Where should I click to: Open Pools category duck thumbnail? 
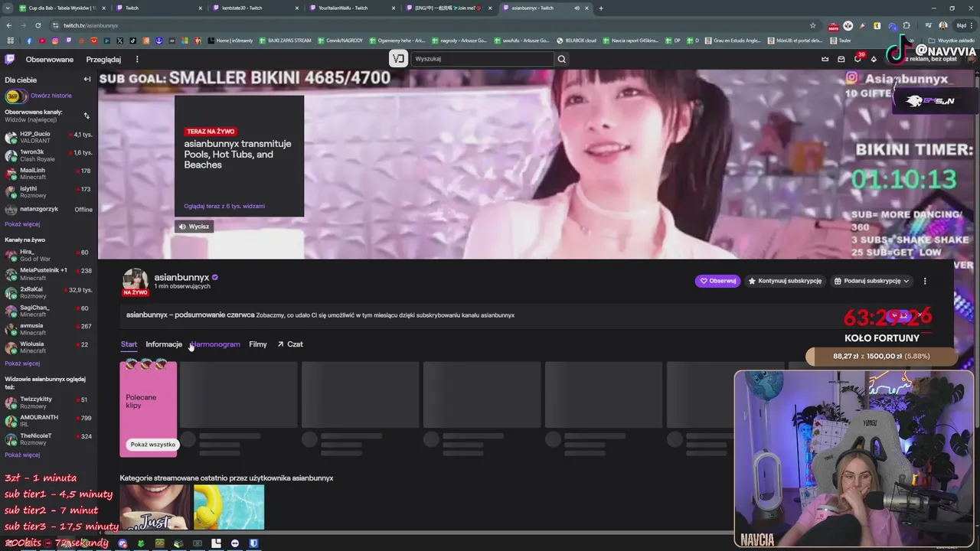click(229, 507)
